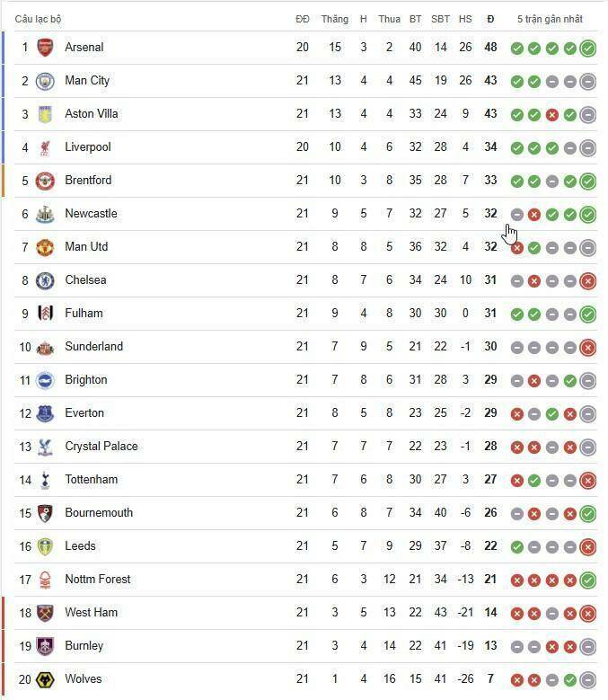The image size is (608, 700).
Task: Click Burnley's latest circled draw indicator
Action: coord(588,647)
